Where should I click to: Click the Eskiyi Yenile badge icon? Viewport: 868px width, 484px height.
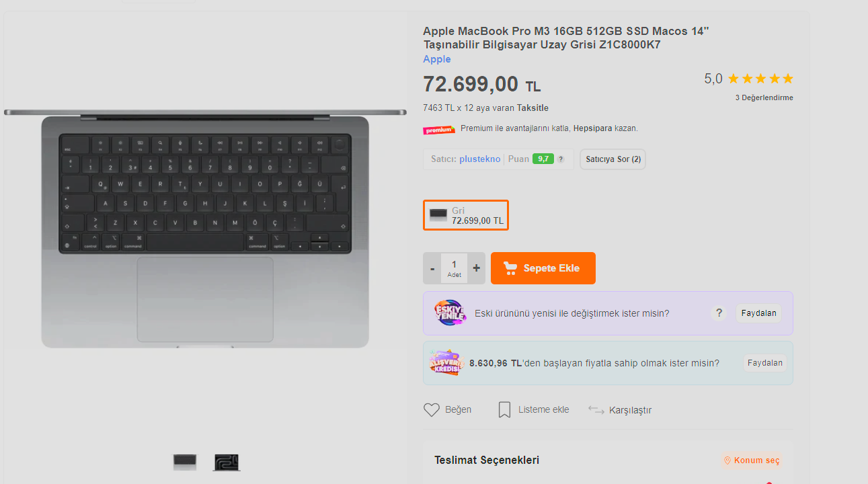click(450, 313)
